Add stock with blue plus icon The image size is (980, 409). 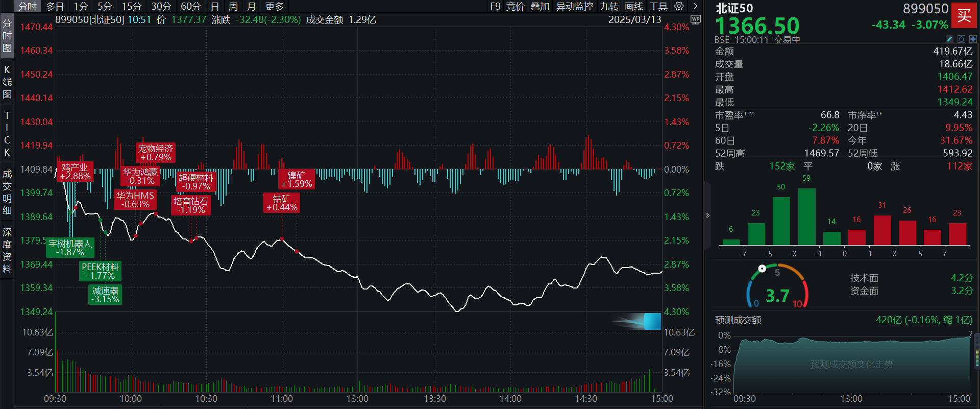click(x=973, y=39)
